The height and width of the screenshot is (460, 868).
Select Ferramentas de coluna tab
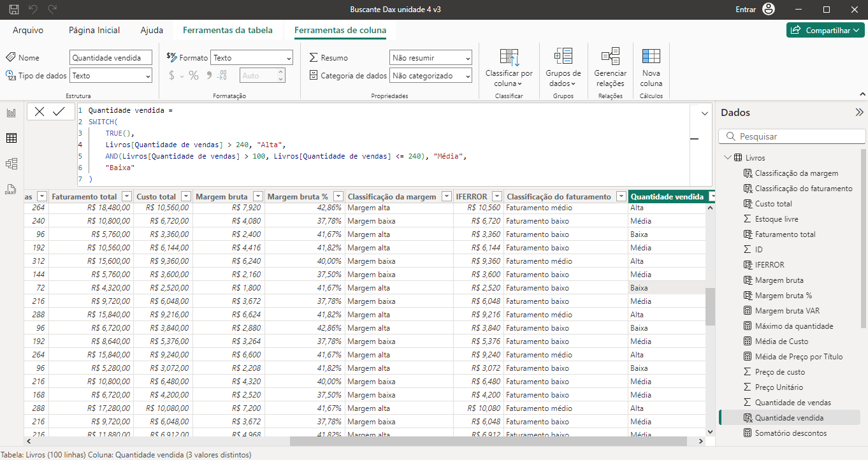pyautogui.click(x=340, y=30)
